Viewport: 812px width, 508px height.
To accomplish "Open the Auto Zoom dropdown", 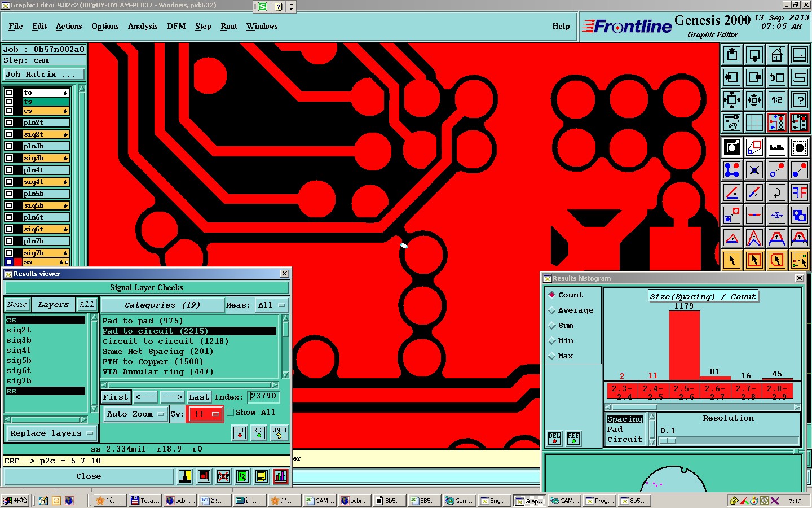I will [x=135, y=414].
